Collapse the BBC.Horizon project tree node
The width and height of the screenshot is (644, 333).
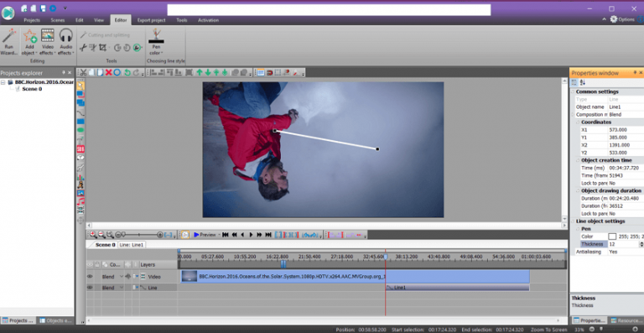point(3,82)
